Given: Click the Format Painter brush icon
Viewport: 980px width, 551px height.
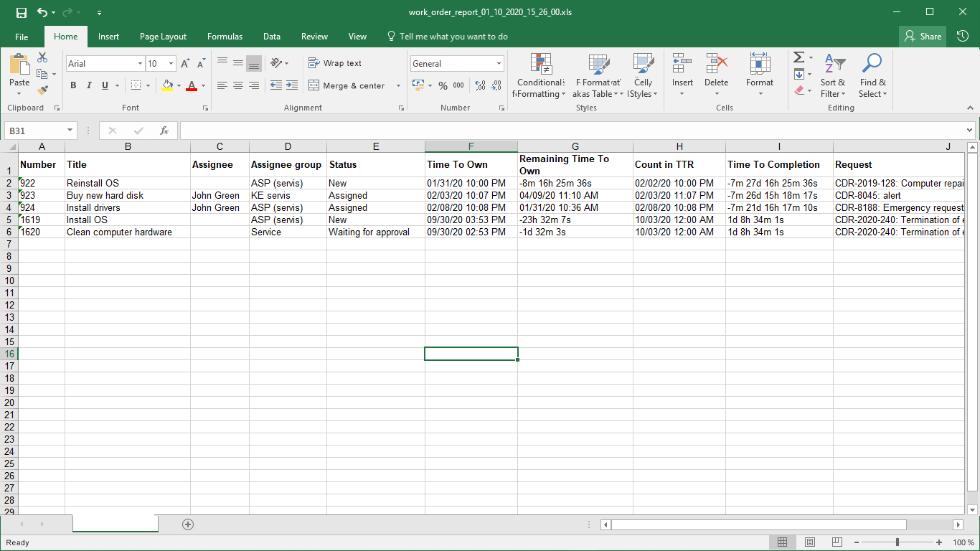Looking at the screenshot, I should point(42,90).
